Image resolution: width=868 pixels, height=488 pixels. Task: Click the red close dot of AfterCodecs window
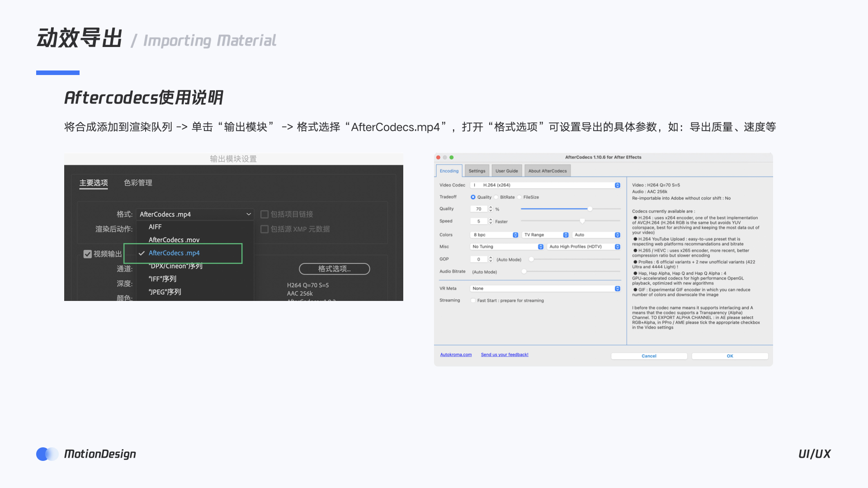(438, 157)
